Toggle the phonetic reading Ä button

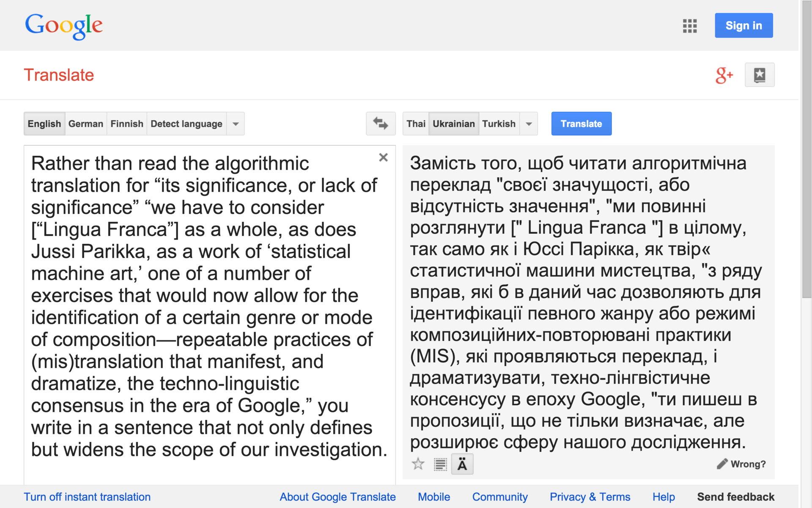(462, 464)
